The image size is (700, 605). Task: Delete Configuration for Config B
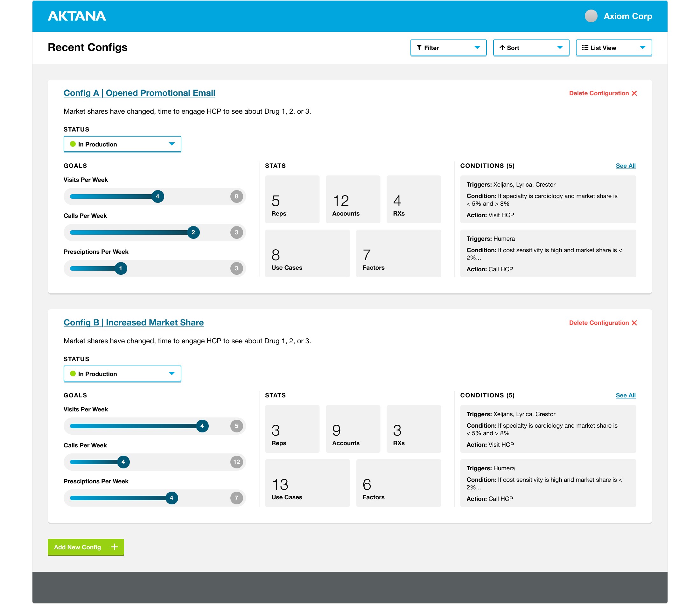click(603, 323)
